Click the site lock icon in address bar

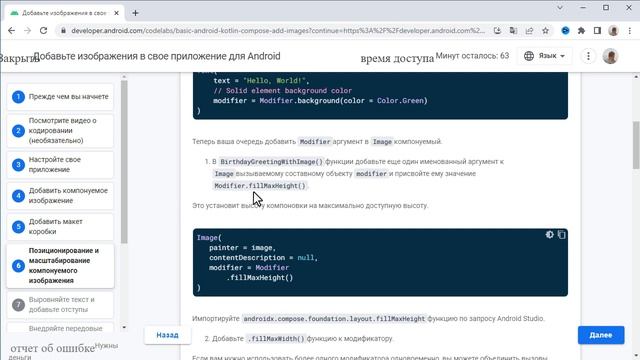coord(63,31)
